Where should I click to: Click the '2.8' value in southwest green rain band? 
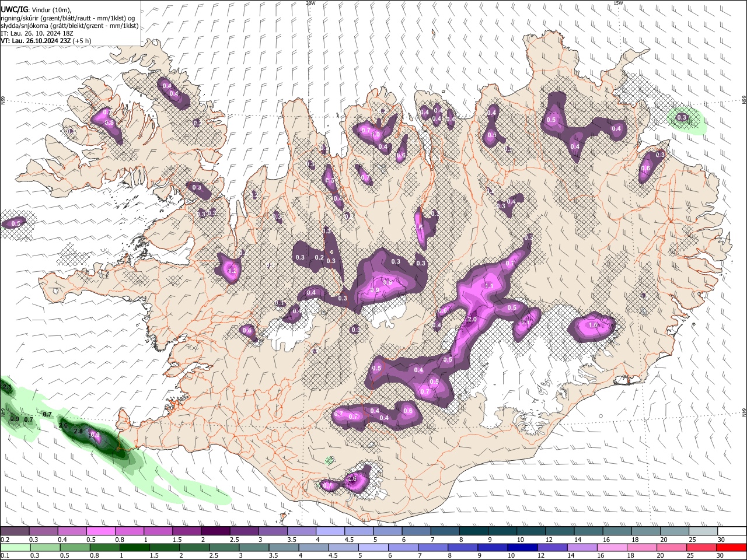click(x=79, y=431)
